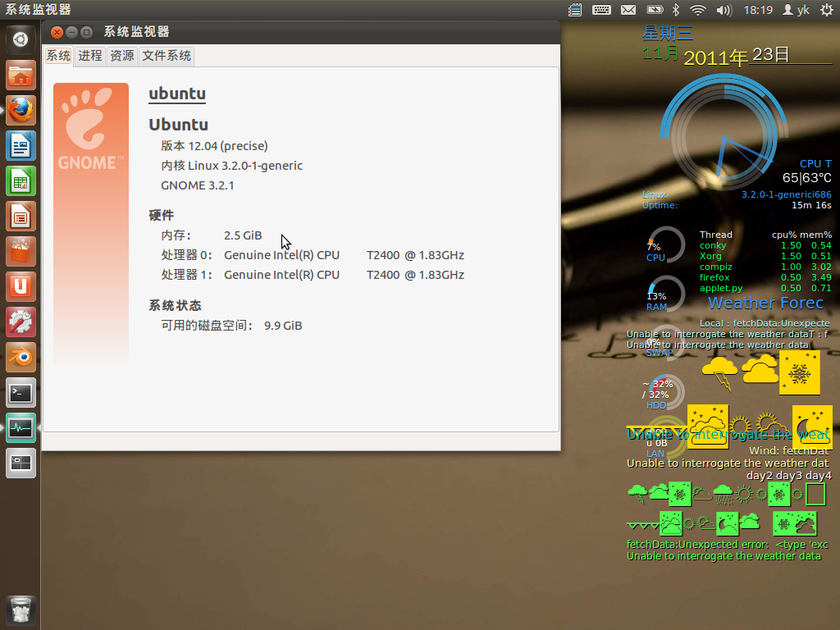
Task: Switch to the 文件系统 tab
Action: (167, 56)
